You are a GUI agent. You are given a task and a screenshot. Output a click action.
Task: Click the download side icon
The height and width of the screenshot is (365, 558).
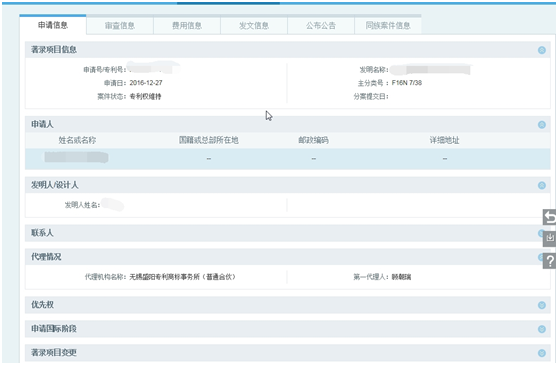pyautogui.click(x=549, y=238)
